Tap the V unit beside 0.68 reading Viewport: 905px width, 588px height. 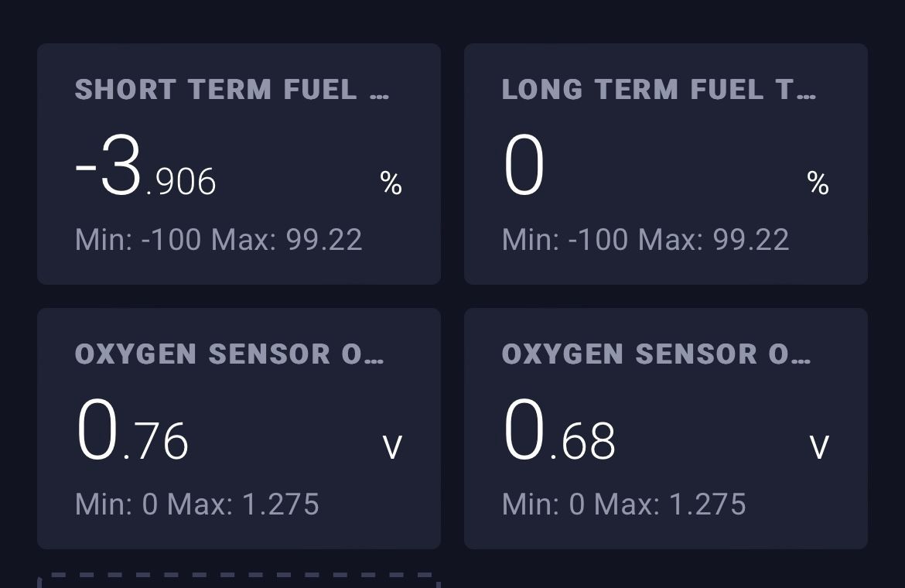[x=820, y=446]
